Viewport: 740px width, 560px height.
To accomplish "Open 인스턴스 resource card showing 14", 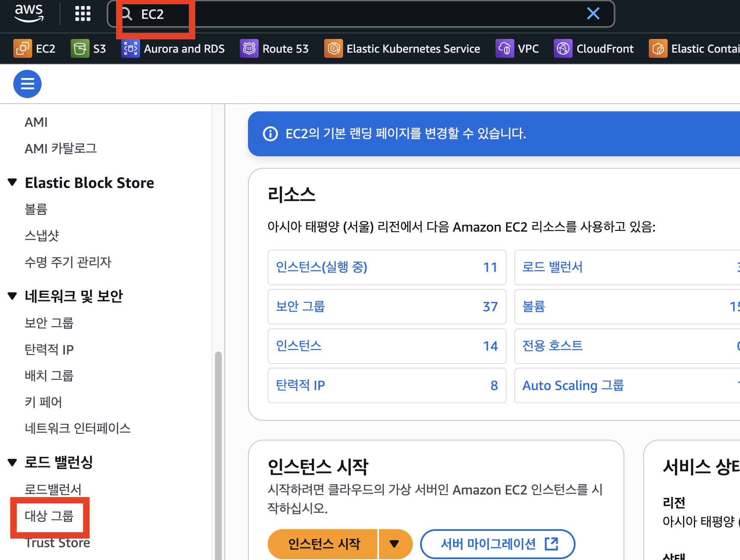I will point(387,346).
